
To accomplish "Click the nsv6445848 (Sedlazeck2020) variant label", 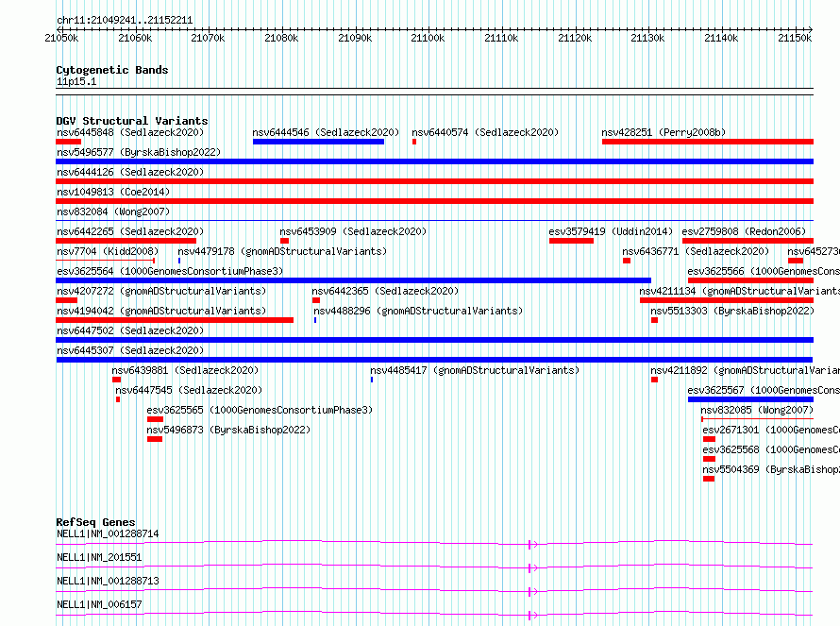I will pos(130,132).
